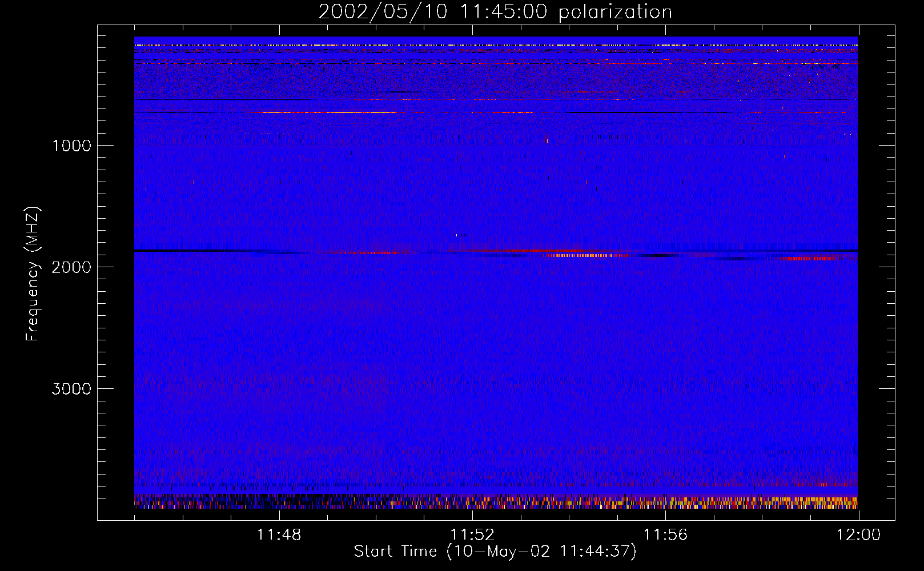
Task: Click the 'Start Time (10-May-02 11:44:37)' label
Action: 495,552
